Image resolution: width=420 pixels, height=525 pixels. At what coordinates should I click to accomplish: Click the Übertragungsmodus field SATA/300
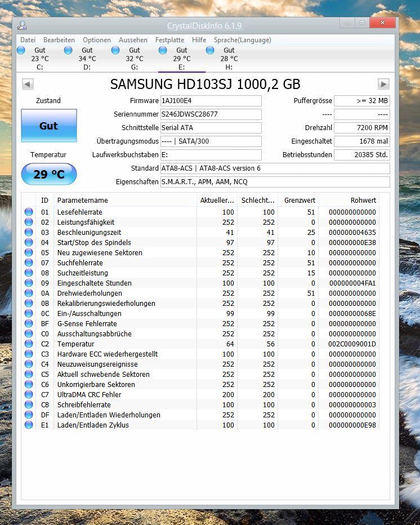(211, 141)
